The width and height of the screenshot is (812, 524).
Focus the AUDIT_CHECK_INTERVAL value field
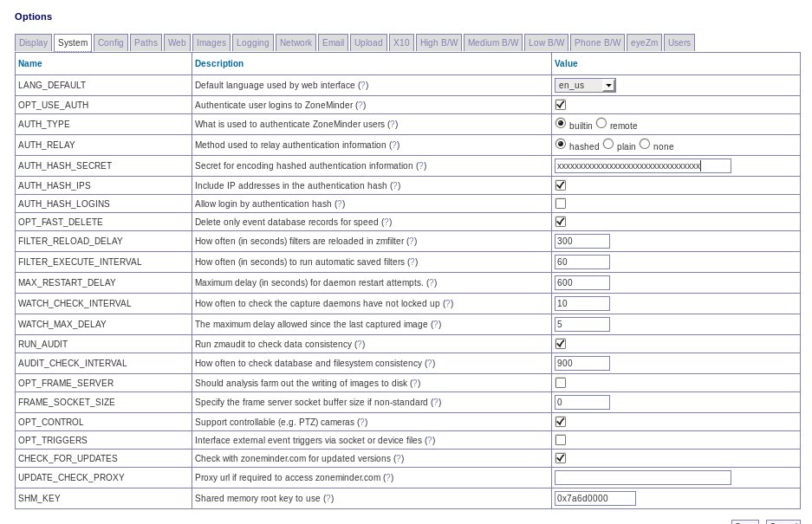tap(582, 364)
